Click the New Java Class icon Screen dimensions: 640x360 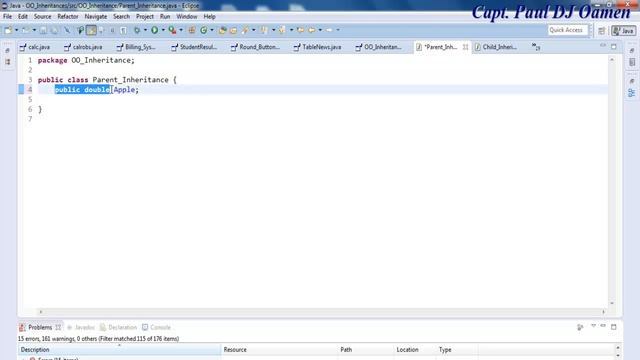pos(203,30)
